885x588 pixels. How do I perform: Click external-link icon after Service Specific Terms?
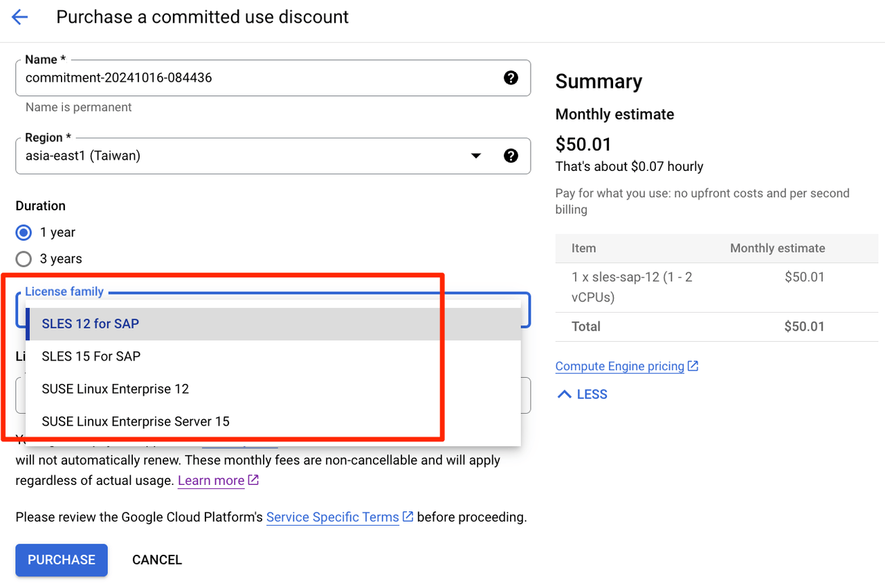point(408,517)
